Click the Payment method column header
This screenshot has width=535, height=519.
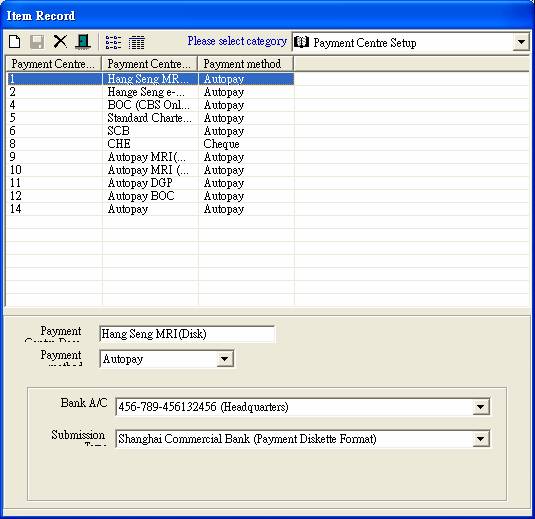(x=246, y=64)
